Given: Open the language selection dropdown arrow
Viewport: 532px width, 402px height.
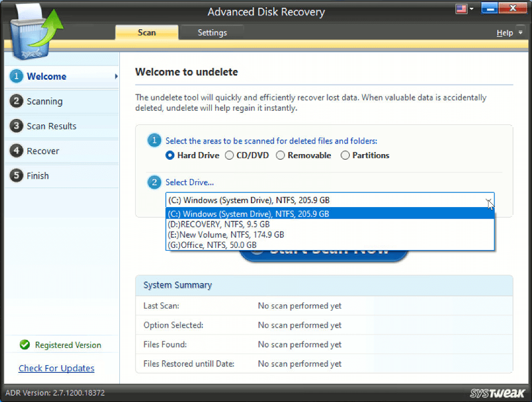Looking at the screenshot, I should [x=470, y=9].
